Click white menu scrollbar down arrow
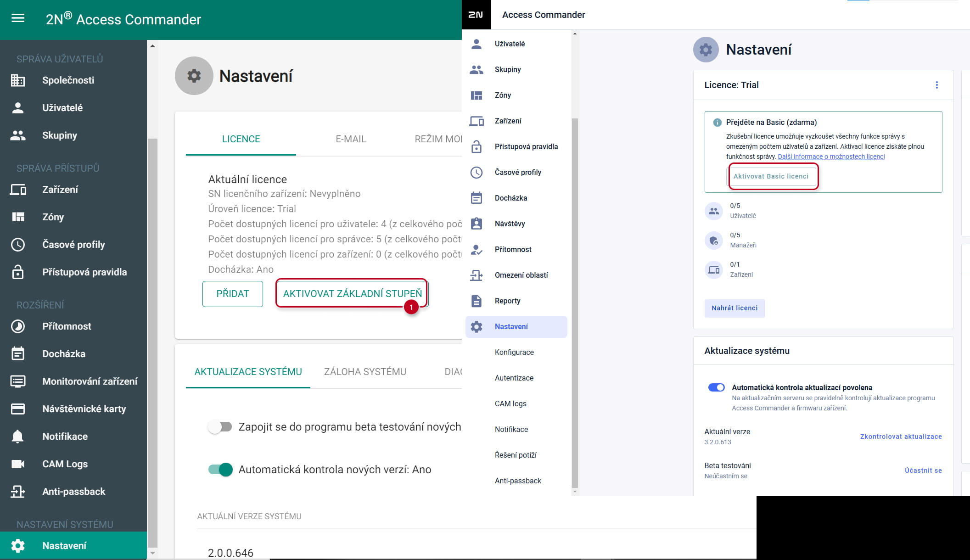Viewport: 970px width, 560px height. click(575, 492)
